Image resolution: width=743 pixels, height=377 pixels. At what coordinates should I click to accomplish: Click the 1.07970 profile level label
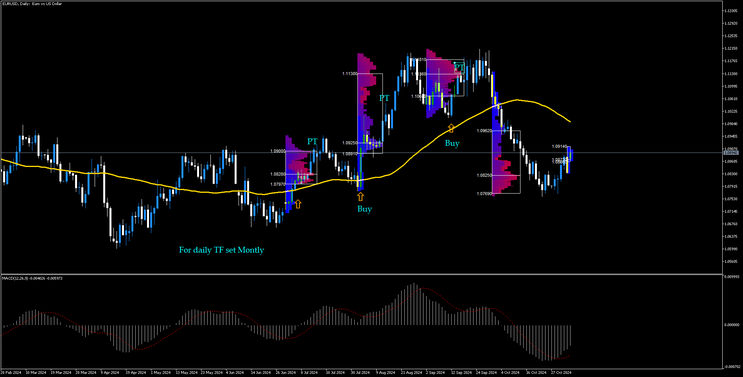coord(278,184)
